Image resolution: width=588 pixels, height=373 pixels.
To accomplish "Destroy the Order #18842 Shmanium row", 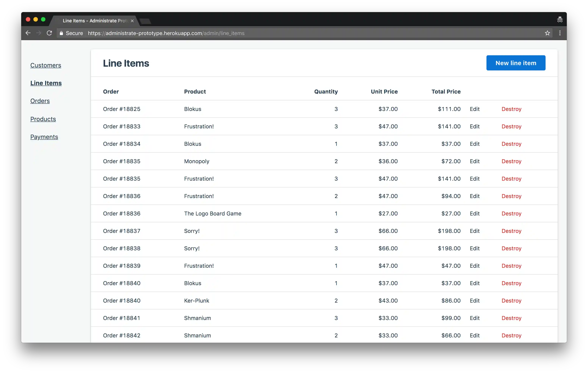I will tap(511, 335).
